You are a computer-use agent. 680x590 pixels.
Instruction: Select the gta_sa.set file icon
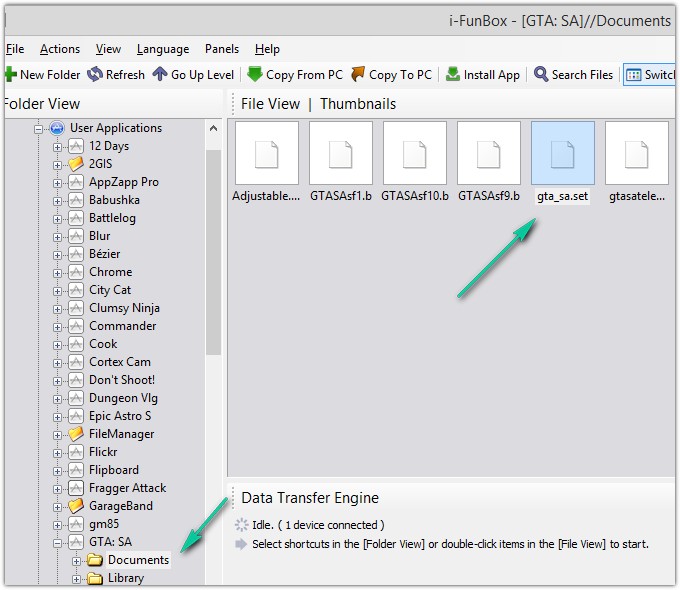(x=563, y=154)
